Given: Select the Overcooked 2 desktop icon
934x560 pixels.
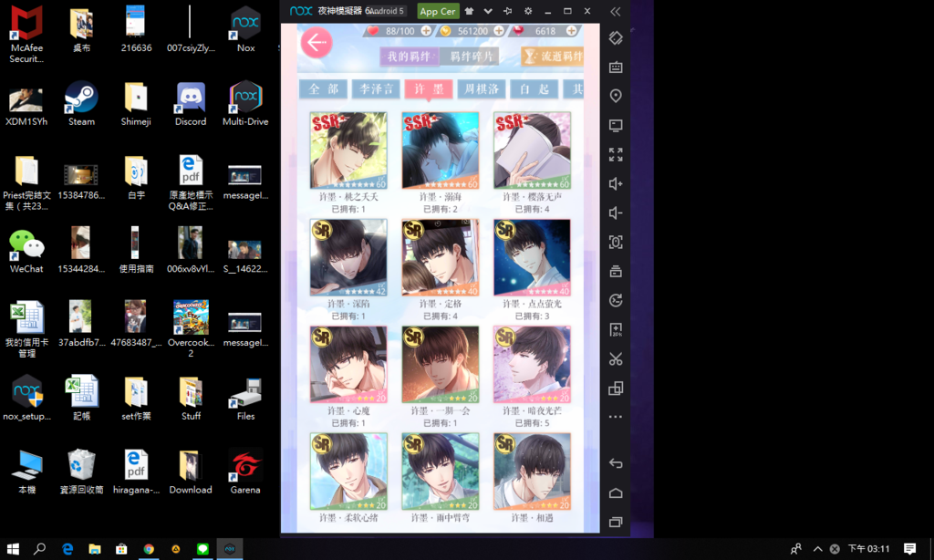Looking at the screenshot, I should click(191, 329).
